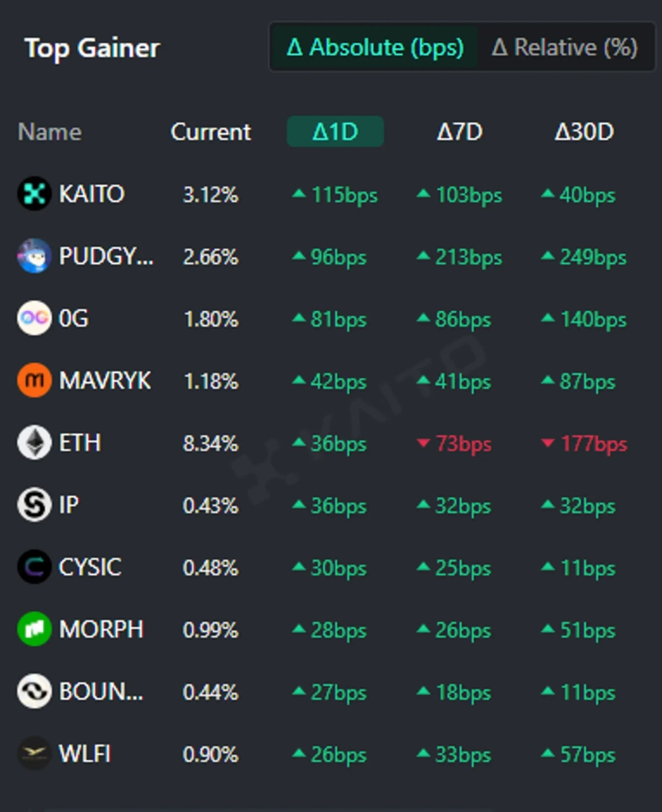662x812 pixels.
Task: Sort by the Current column header
Action: [210, 131]
